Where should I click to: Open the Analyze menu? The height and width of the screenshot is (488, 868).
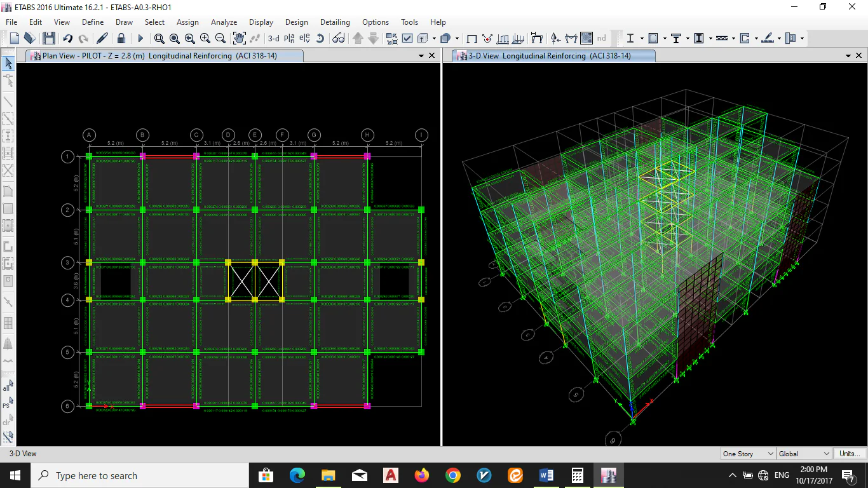pyautogui.click(x=224, y=22)
